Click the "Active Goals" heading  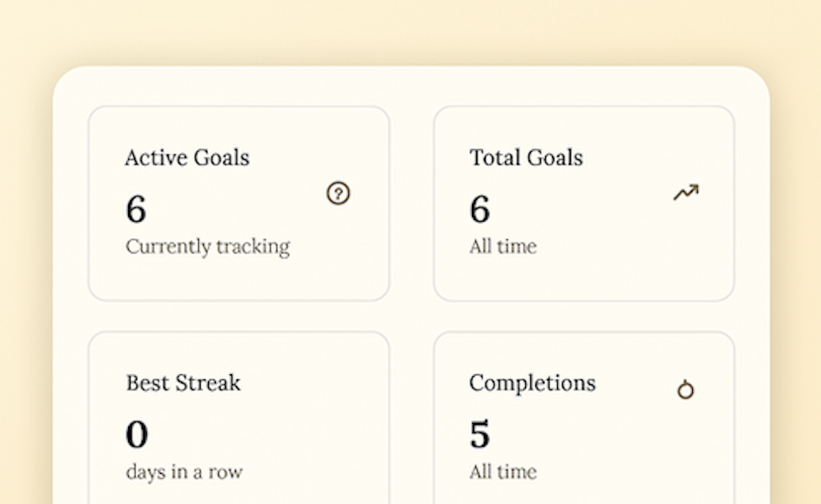click(x=187, y=158)
